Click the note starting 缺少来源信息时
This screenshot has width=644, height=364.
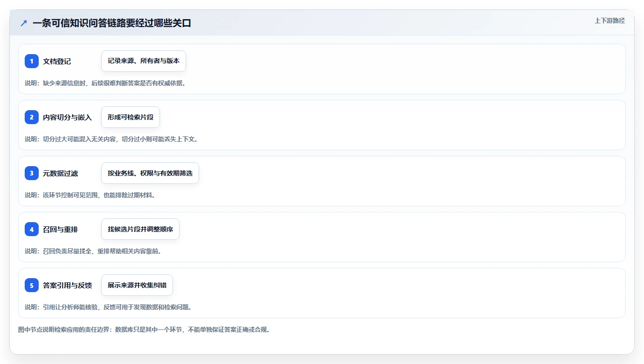(x=105, y=83)
